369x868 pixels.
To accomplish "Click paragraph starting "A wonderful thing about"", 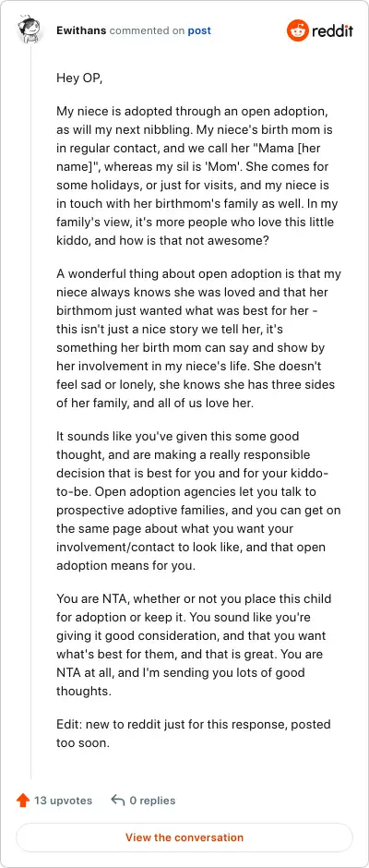I will pos(198,338).
